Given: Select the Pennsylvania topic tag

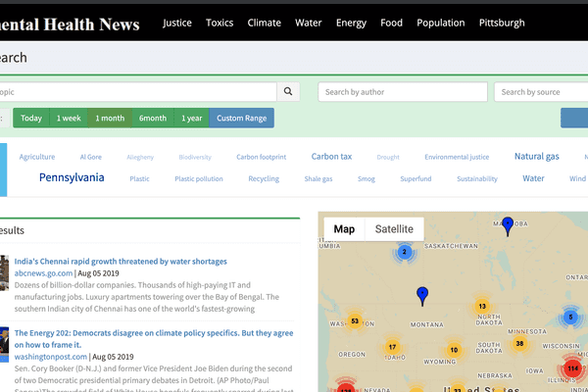Looking at the screenshot, I should (72, 177).
